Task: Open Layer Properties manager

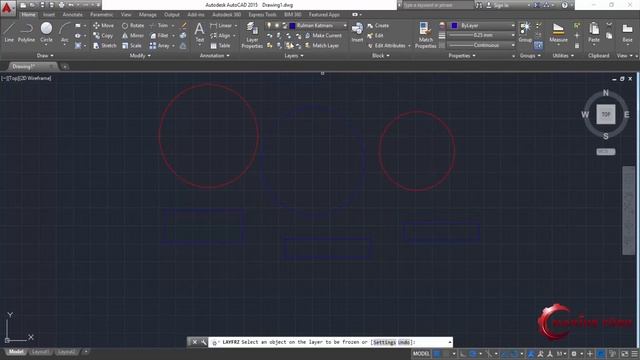Action: pos(252,35)
